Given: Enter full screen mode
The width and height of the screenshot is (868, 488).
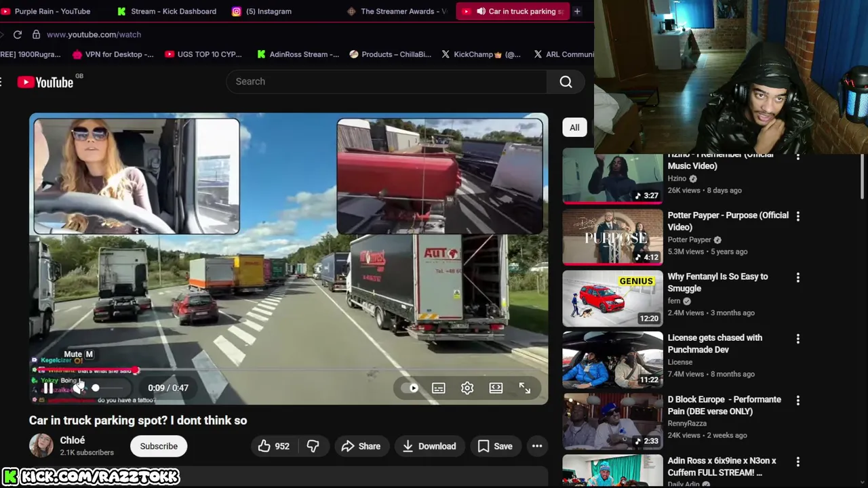Looking at the screenshot, I should 525,388.
